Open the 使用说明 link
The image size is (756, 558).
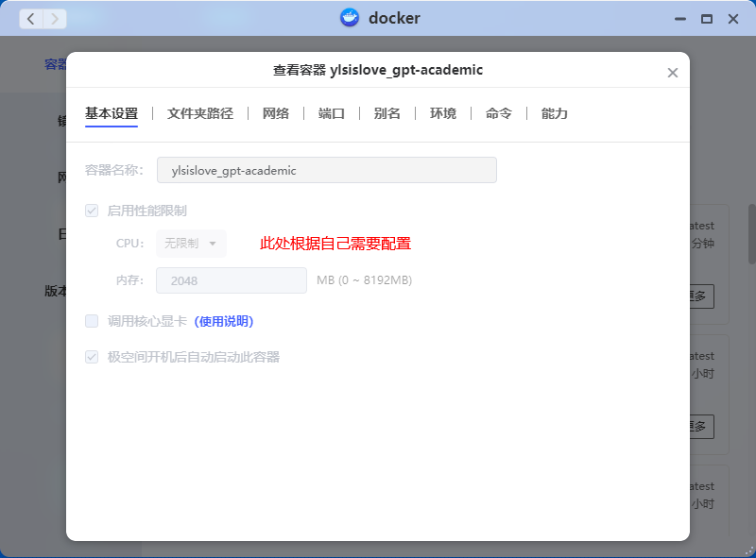[x=224, y=321]
